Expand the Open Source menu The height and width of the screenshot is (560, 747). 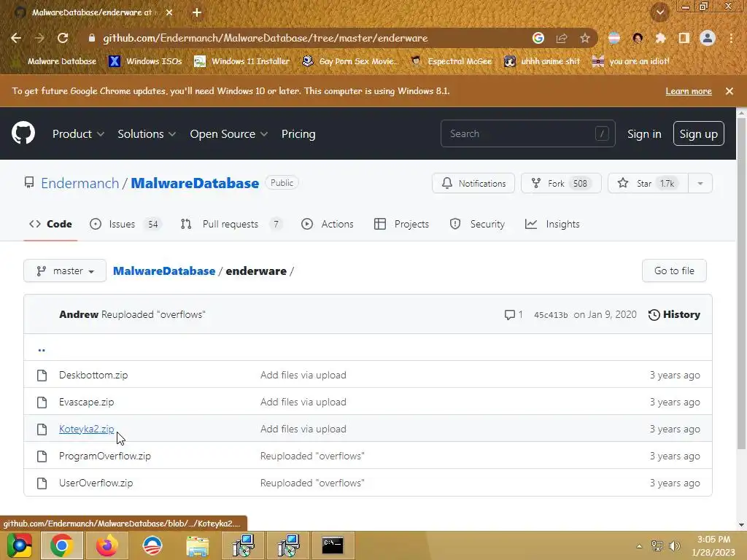pyautogui.click(x=228, y=134)
